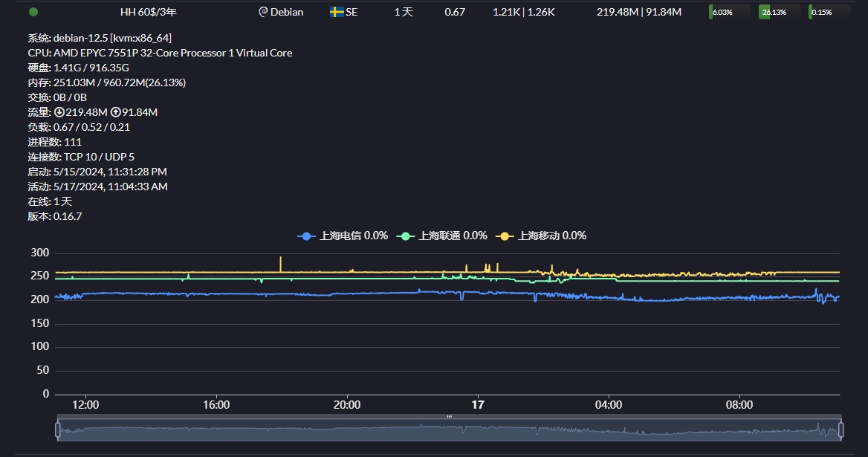Screen dimensions: 868x457
Task: Click the download arrow icon beside 219.48M
Action: pos(59,112)
